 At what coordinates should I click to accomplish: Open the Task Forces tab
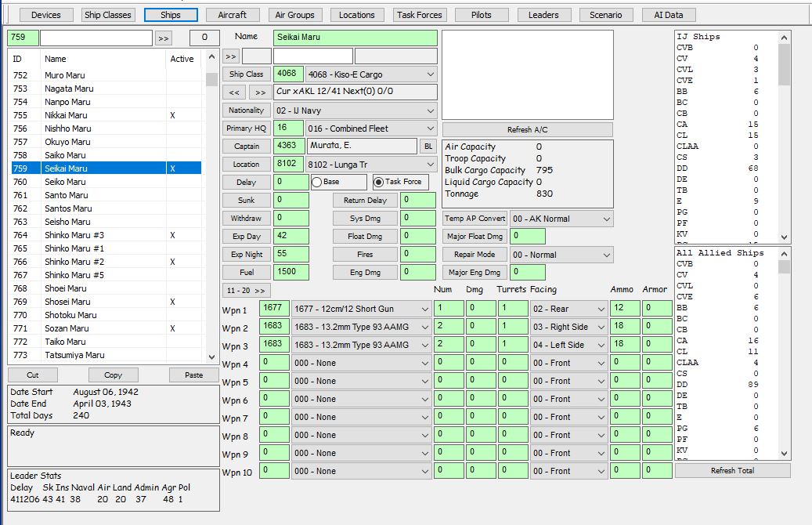[419, 15]
